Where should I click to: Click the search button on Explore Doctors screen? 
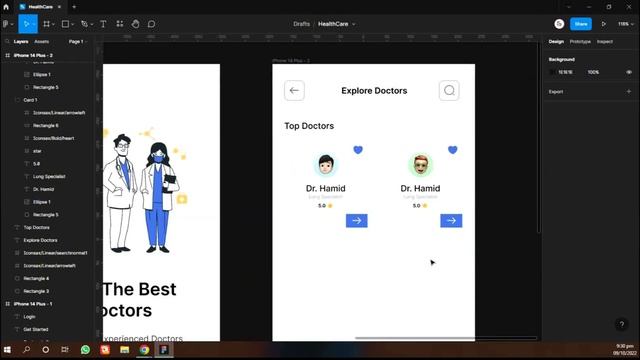point(449,91)
